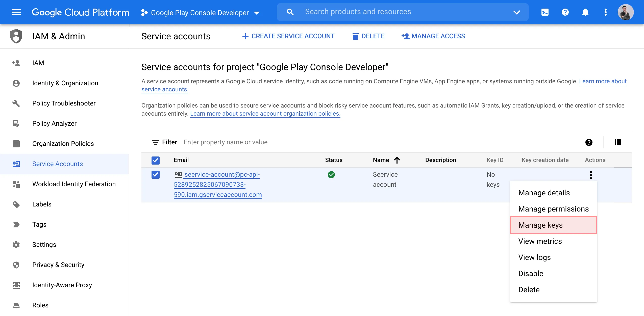This screenshot has width=644, height=316.
Task: Expand the search bar dropdown arrow
Action: click(517, 12)
